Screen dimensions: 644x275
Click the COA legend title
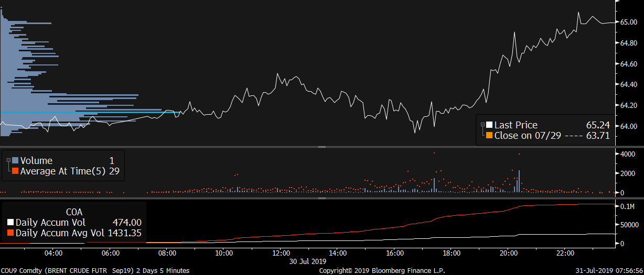pyautogui.click(x=73, y=212)
